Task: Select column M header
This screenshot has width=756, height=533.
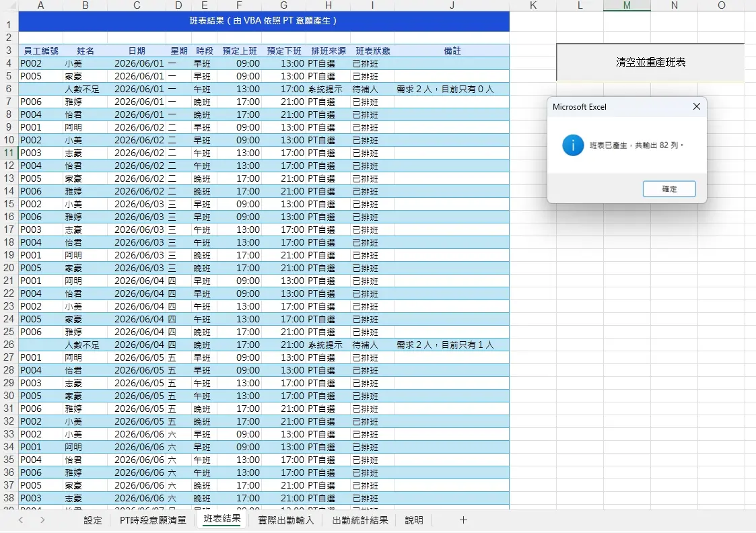Action: pyautogui.click(x=627, y=5)
